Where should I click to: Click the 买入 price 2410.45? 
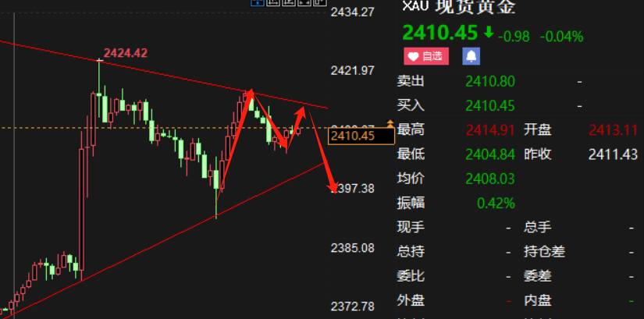[490, 106]
